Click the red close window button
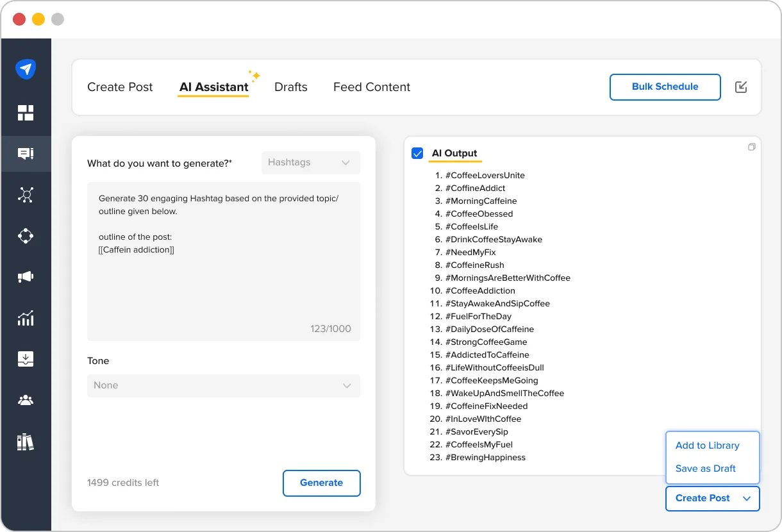The height and width of the screenshot is (532, 782). pos(19,19)
